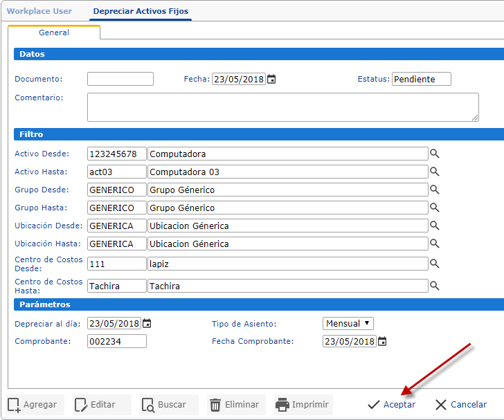Click the search magnifier for Activo Desde

[x=435, y=154]
